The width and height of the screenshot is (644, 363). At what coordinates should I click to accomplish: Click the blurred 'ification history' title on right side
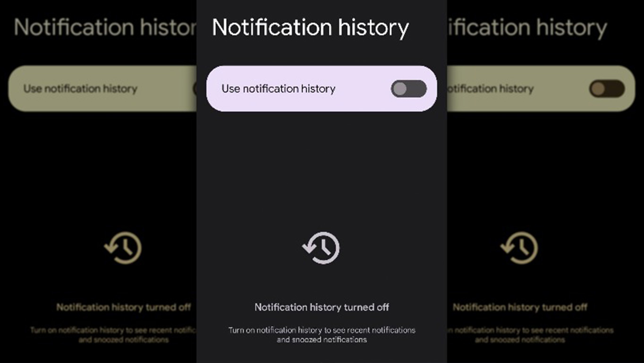tap(527, 28)
